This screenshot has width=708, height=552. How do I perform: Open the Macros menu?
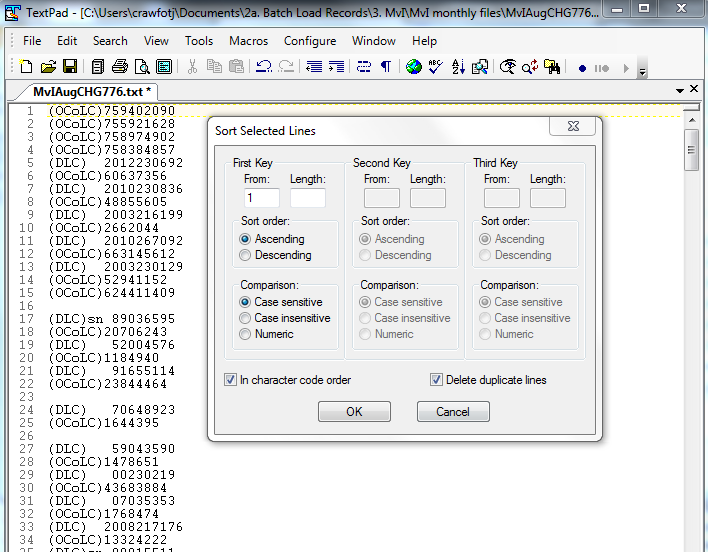[x=249, y=41]
